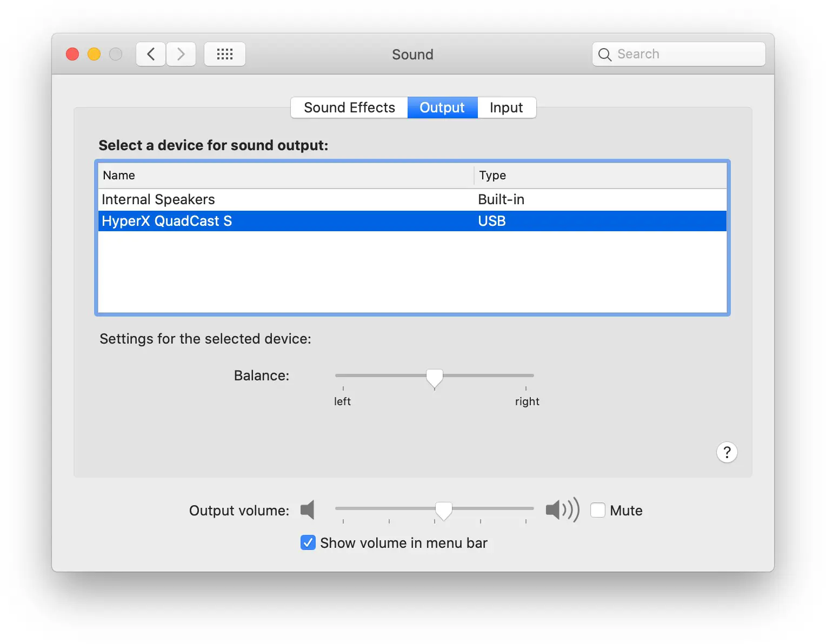Click the search magnifying glass icon
This screenshot has height=644, width=826.
pyautogui.click(x=605, y=55)
